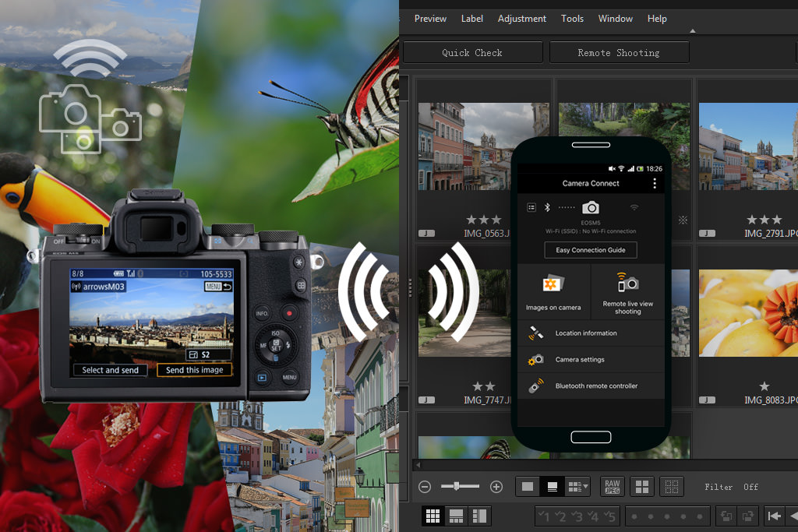The width and height of the screenshot is (798, 532).
Task: Switch to thumbnail grid layout view
Action: click(433, 516)
